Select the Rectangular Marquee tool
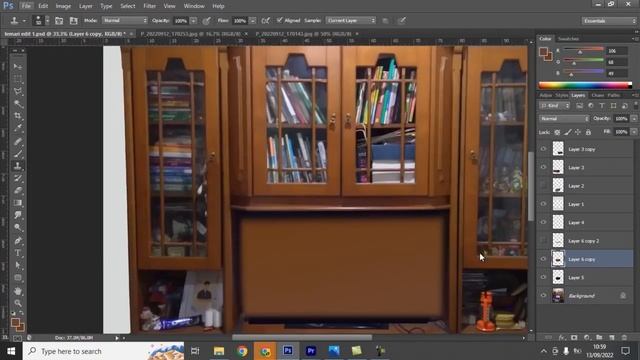This screenshot has height=360, width=640. [18, 79]
